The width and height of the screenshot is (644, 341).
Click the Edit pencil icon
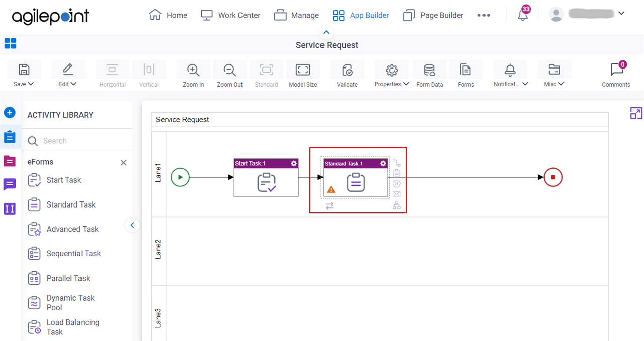pyautogui.click(x=68, y=70)
